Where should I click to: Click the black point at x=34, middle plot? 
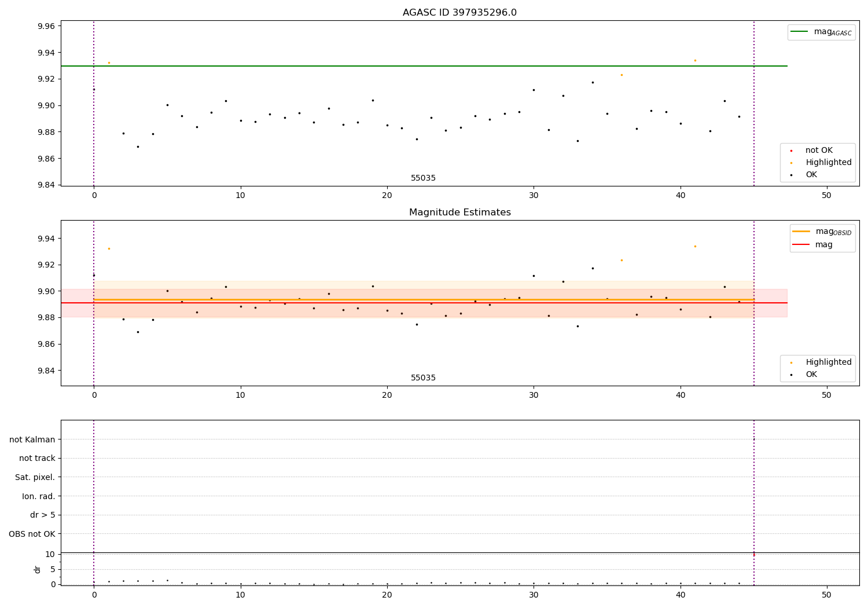click(593, 268)
